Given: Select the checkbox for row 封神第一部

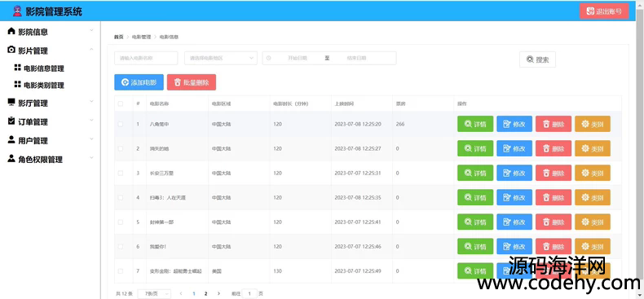Looking at the screenshot, I should click(121, 222).
